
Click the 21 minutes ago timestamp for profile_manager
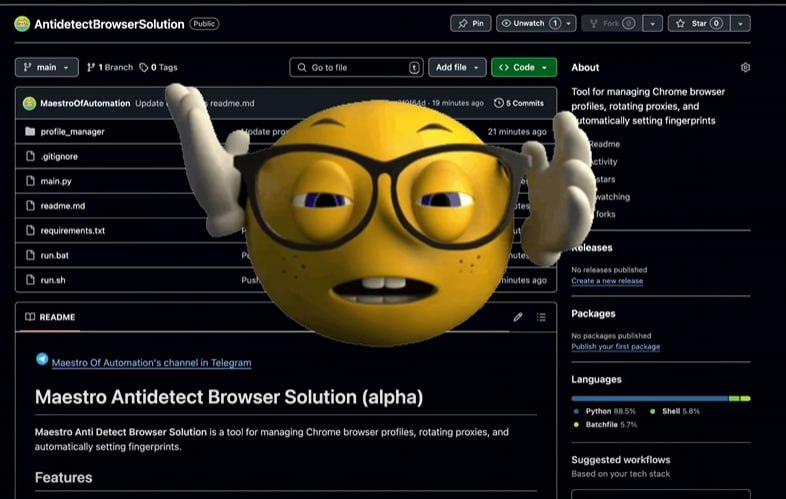517,131
